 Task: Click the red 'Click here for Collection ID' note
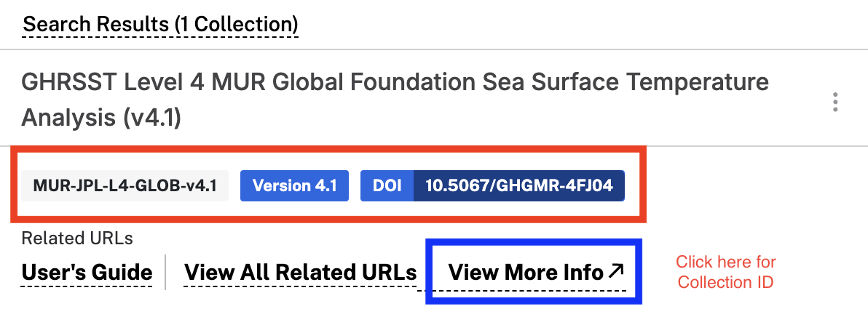[726, 272]
